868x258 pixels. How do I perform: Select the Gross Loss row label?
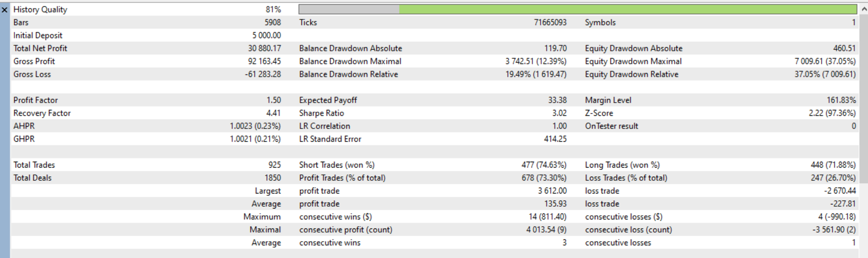pyautogui.click(x=32, y=74)
